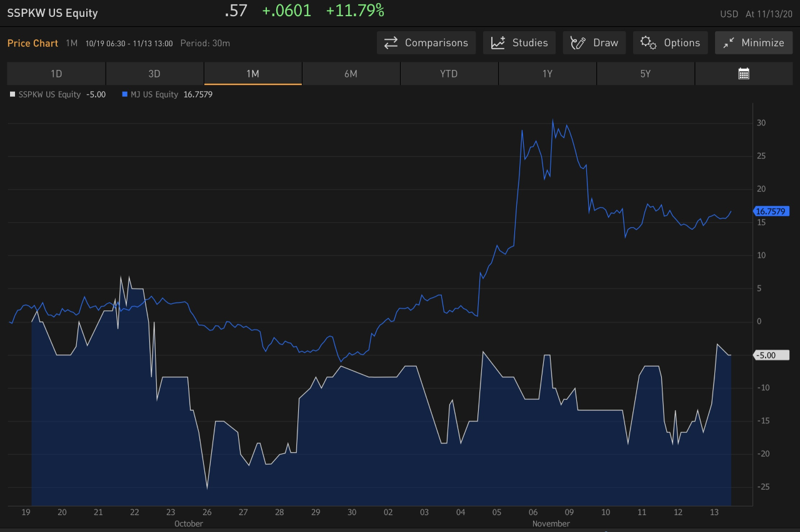Click the Draw pencil icon
The image size is (800, 532).
(x=578, y=43)
